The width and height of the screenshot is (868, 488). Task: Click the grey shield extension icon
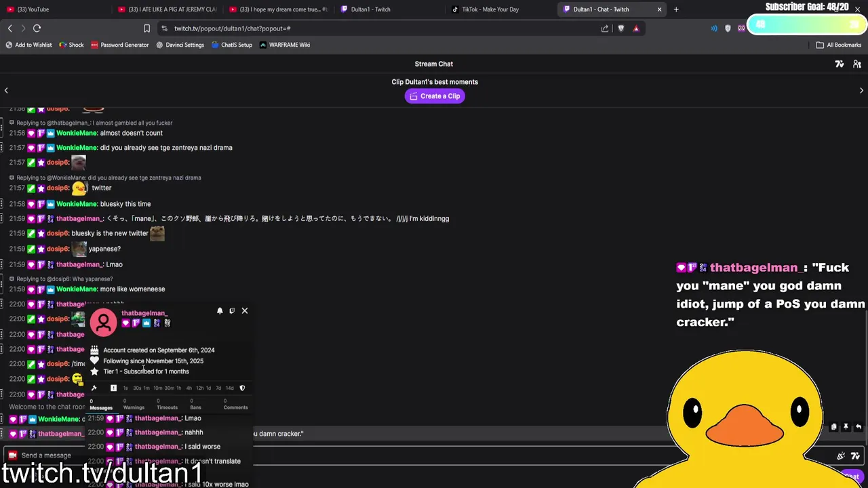tap(728, 28)
